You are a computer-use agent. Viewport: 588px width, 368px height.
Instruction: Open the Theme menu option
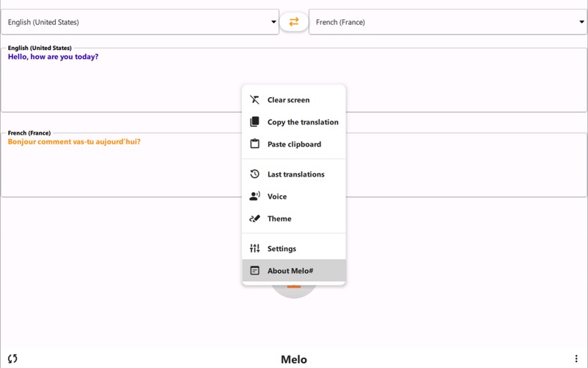293,219
